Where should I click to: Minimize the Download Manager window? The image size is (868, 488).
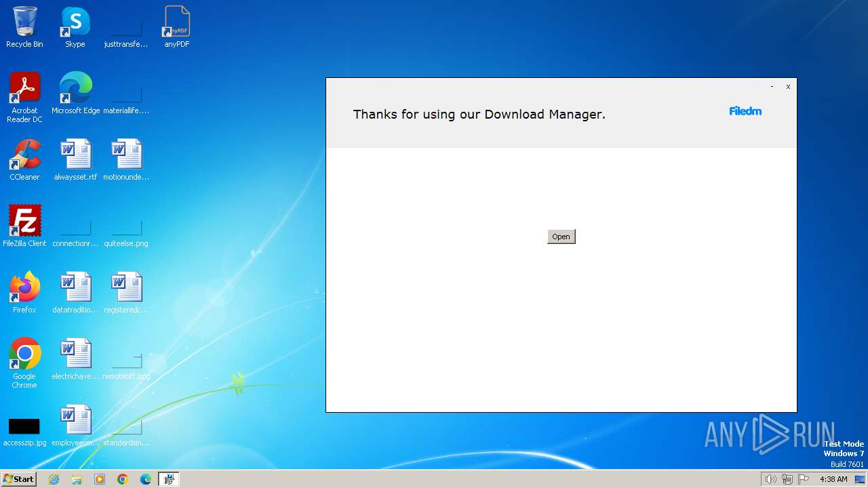[772, 87]
